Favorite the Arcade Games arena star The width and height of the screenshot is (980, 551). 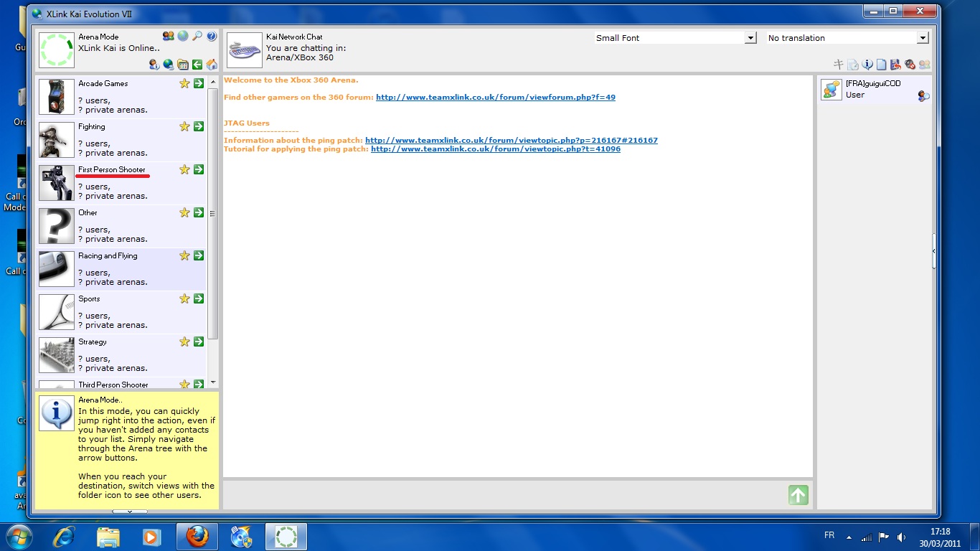click(184, 83)
